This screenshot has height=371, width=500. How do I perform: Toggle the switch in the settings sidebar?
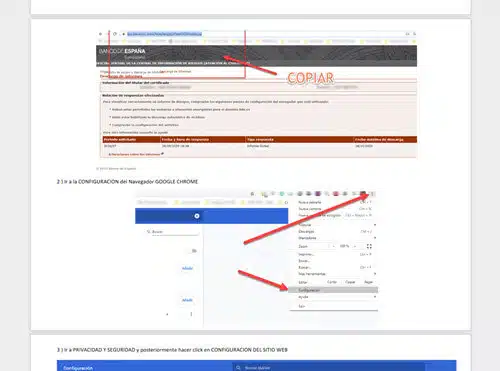(194, 251)
